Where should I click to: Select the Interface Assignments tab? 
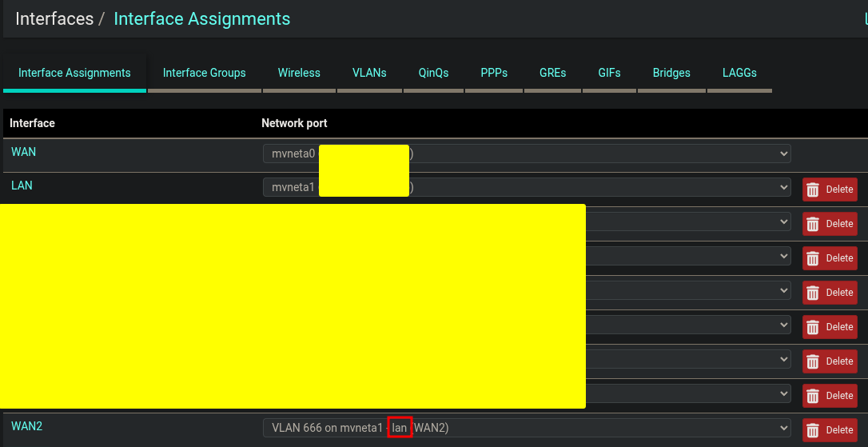click(74, 73)
